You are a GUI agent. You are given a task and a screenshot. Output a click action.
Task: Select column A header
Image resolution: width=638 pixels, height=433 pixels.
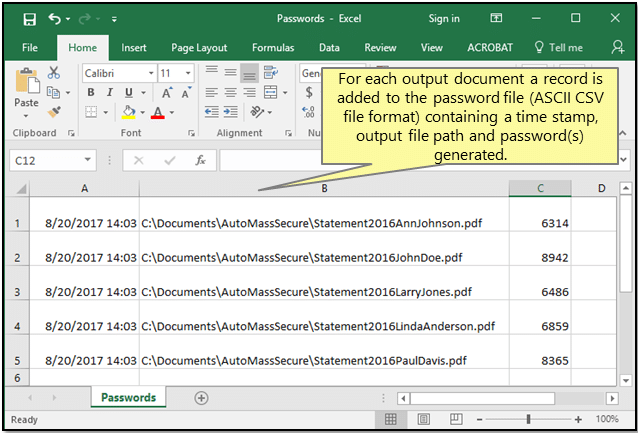click(x=85, y=188)
